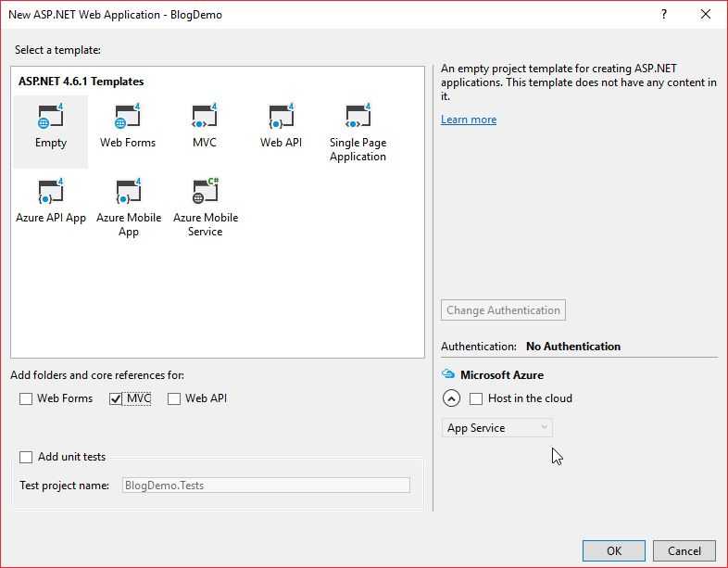Toggle Host in the cloud checkbox
The image size is (728, 568).
(x=476, y=398)
